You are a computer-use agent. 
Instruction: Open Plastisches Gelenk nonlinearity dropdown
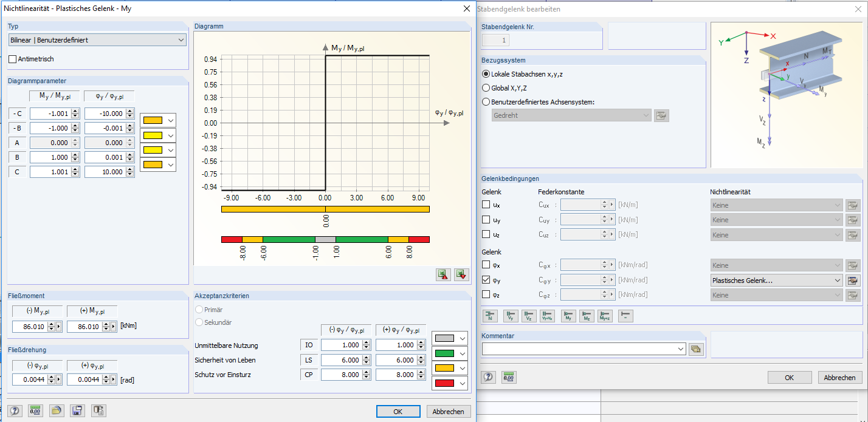point(776,281)
